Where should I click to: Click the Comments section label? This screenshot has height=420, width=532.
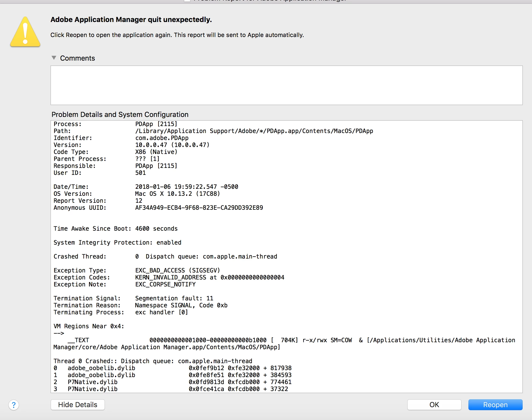tap(77, 58)
